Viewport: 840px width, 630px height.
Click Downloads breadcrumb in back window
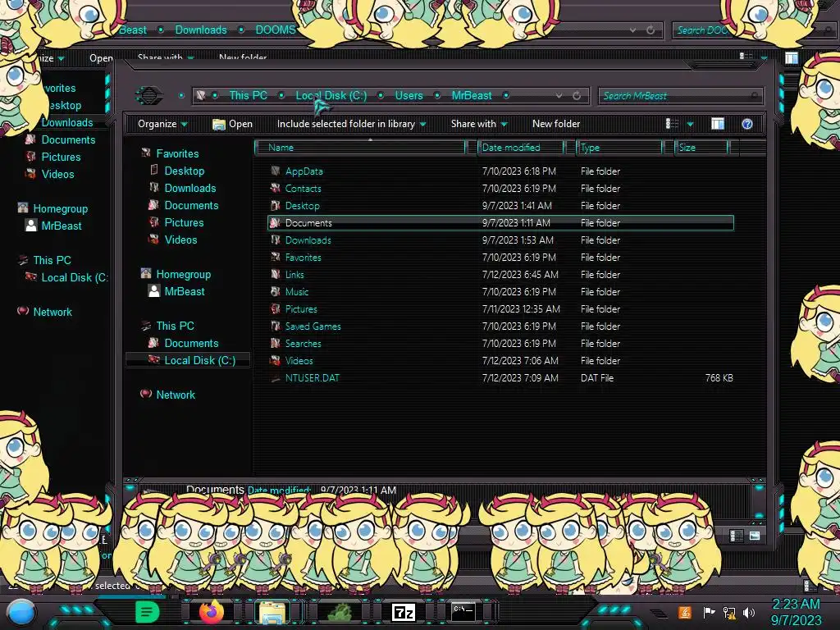click(201, 30)
